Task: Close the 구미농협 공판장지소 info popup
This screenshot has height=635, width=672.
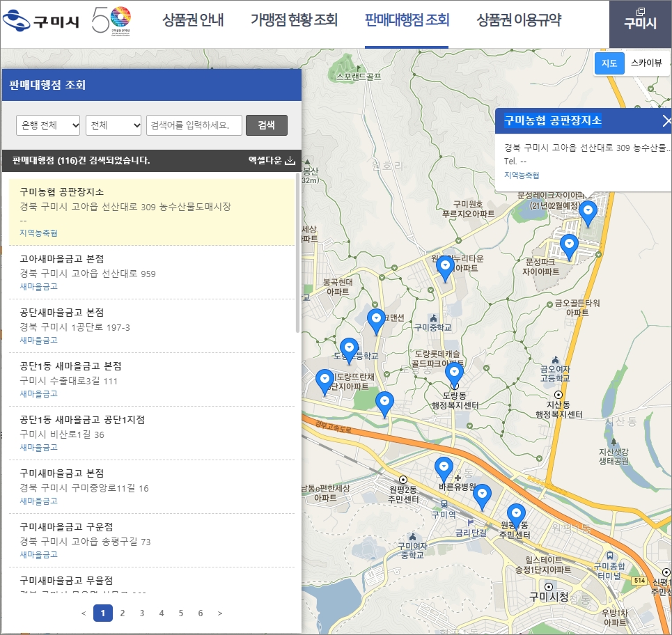Action: (x=666, y=121)
